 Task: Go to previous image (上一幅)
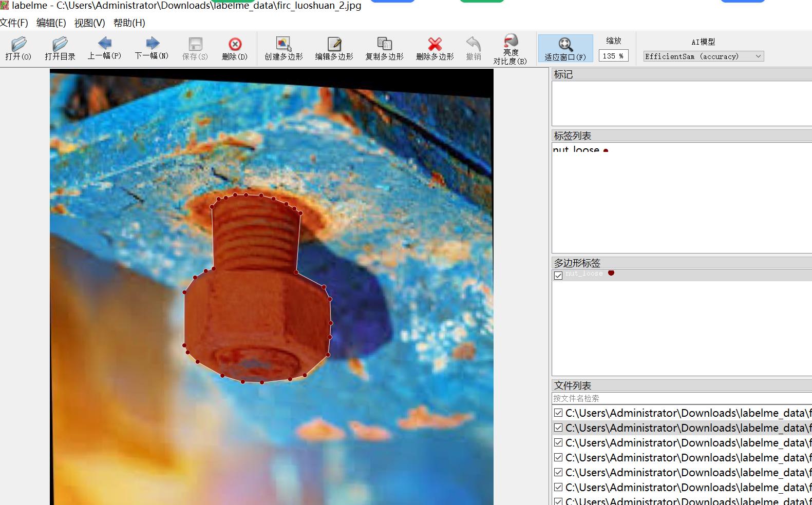104,48
